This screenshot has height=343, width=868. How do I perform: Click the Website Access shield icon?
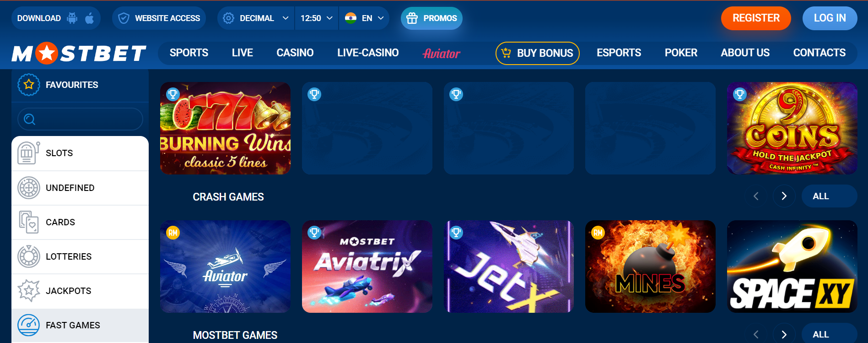coord(124,18)
